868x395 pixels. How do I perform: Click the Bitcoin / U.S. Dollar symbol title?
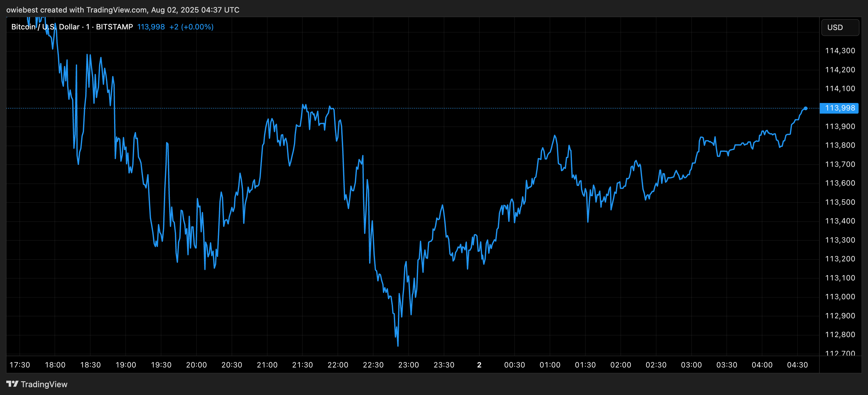pyautogui.click(x=45, y=27)
